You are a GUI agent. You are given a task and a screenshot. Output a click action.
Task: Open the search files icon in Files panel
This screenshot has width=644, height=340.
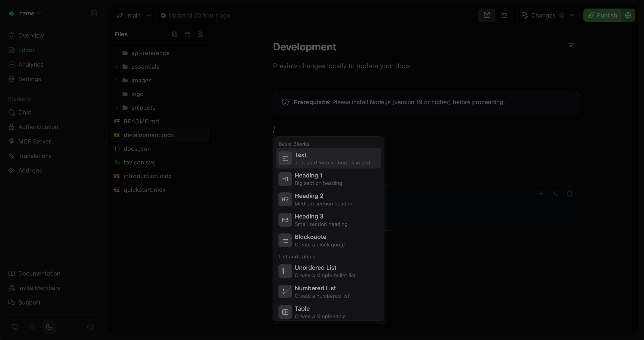175,34
